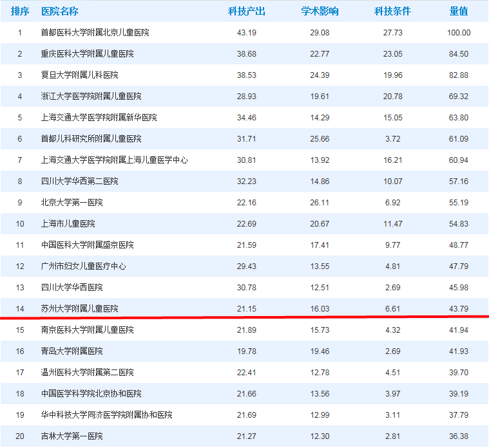The height and width of the screenshot is (448, 489).
Task: Select 北京大学第一医院 name
Action: pyautogui.click(x=72, y=203)
